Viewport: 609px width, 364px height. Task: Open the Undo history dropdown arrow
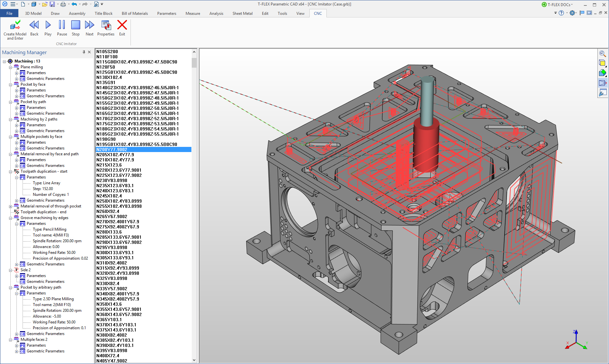[x=79, y=4]
